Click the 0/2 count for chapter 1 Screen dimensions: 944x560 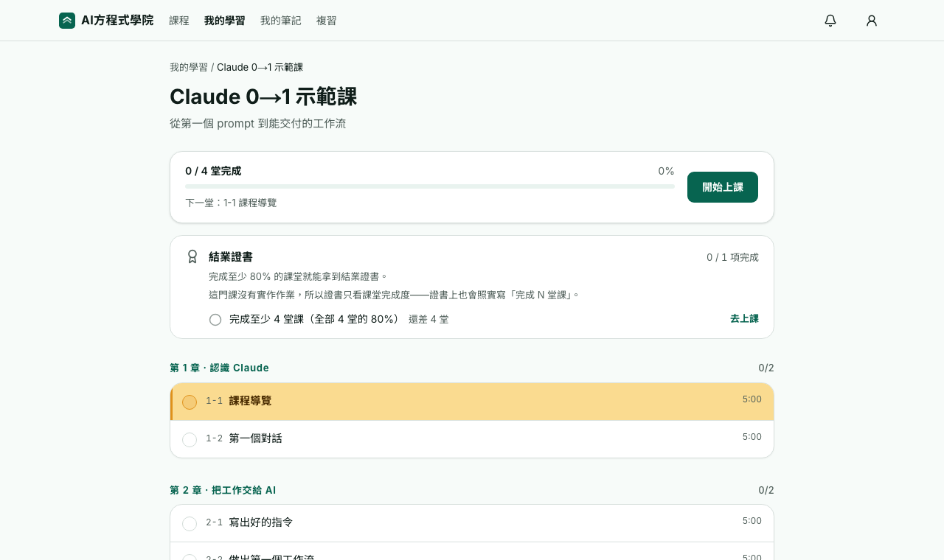pyautogui.click(x=766, y=368)
